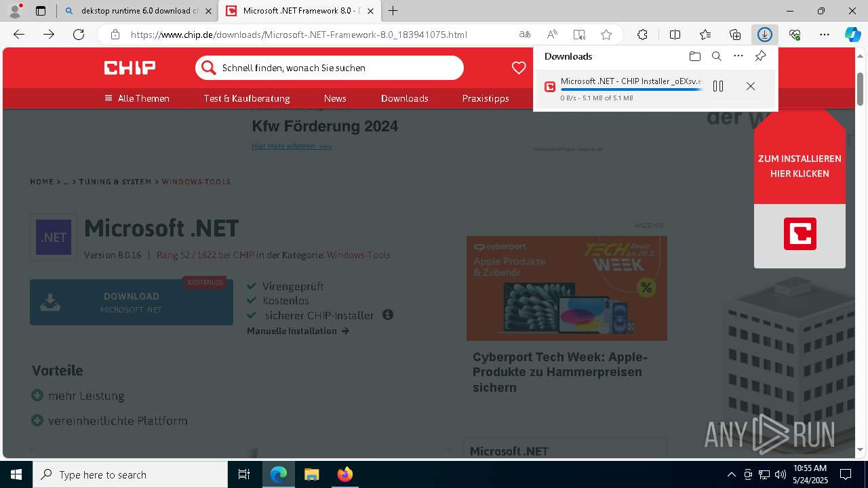Open Alle Themen hamburger menu
Image resolution: width=868 pixels, height=488 pixels.
tap(137, 98)
